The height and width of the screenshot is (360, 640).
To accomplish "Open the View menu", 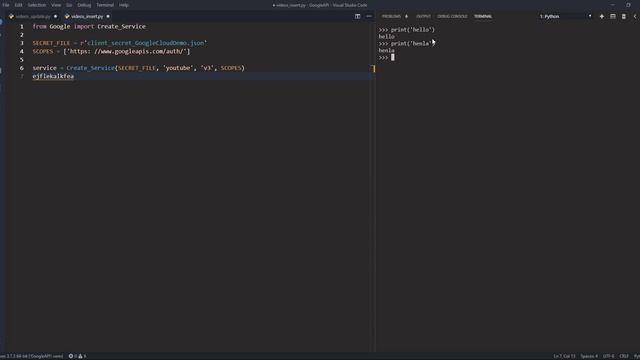I will [x=56, y=5].
